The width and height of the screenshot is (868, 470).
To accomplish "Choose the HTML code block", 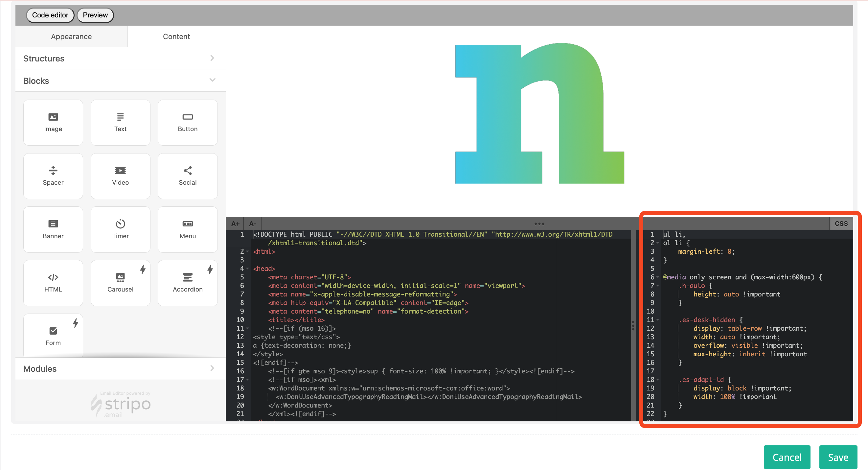I will click(53, 283).
